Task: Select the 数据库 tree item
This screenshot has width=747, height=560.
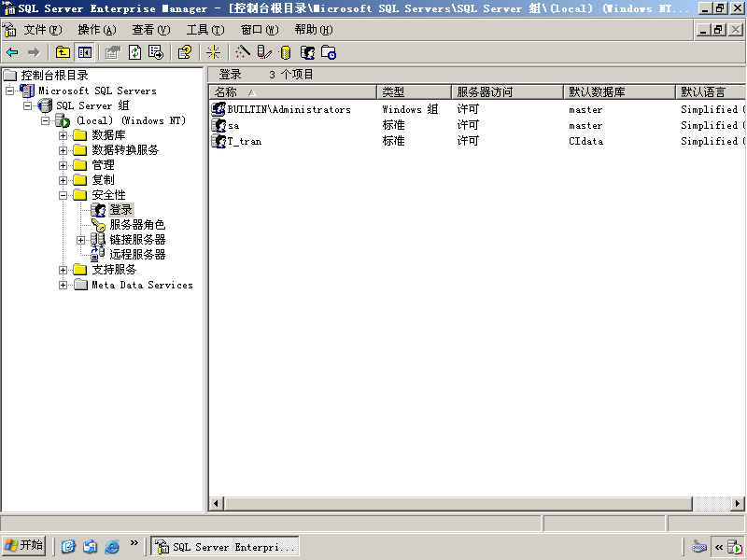Action: click(108, 135)
